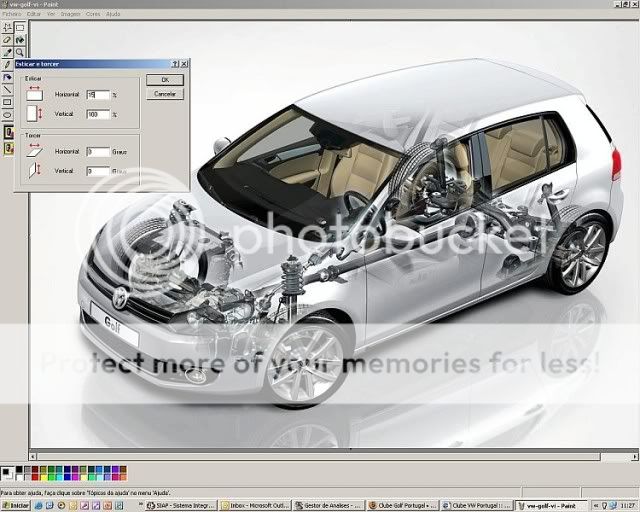The width and height of the screenshot is (640, 512).
Task: Select the Line tool
Action: click(7, 89)
